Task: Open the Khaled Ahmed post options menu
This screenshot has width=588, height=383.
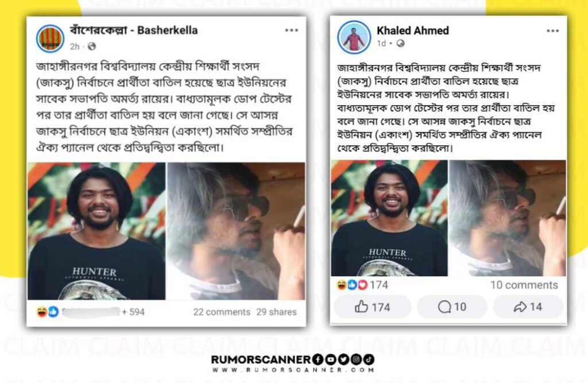Action: click(552, 31)
